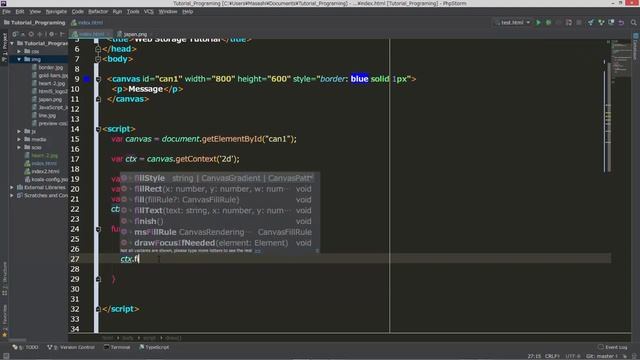
Task: Click the Git: master branch widget in the status bar
Action: 602,356
